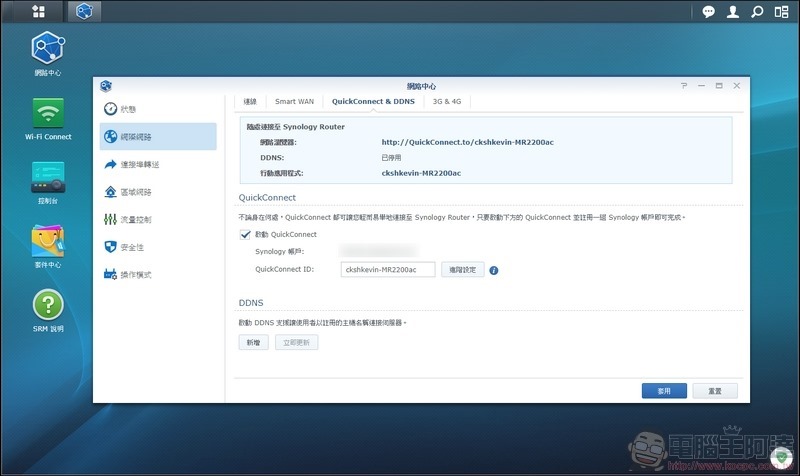The width and height of the screenshot is (800, 476).
Task: Open 套件中心 desktop icon
Action: (48, 246)
